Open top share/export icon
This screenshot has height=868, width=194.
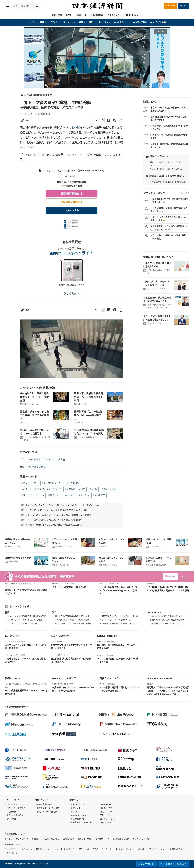coord(121,120)
